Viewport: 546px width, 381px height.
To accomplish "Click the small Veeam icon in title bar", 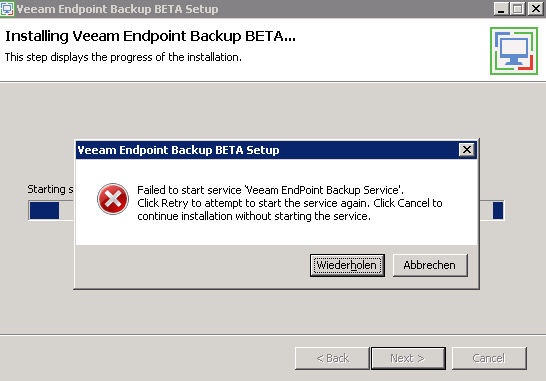I will 7,9.
